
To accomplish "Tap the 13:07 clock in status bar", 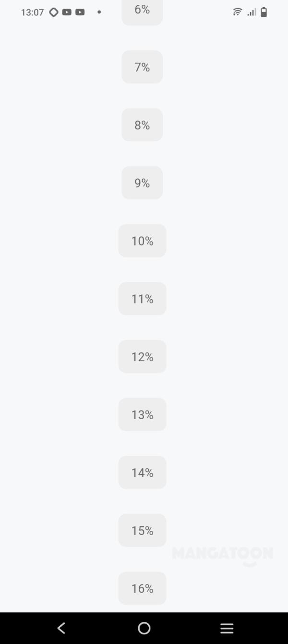I will pos(32,12).
